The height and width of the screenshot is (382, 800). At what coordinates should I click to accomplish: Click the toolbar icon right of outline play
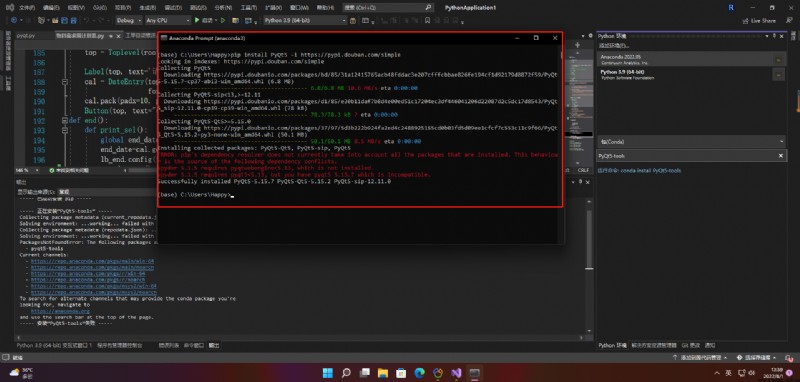[235, 20]
